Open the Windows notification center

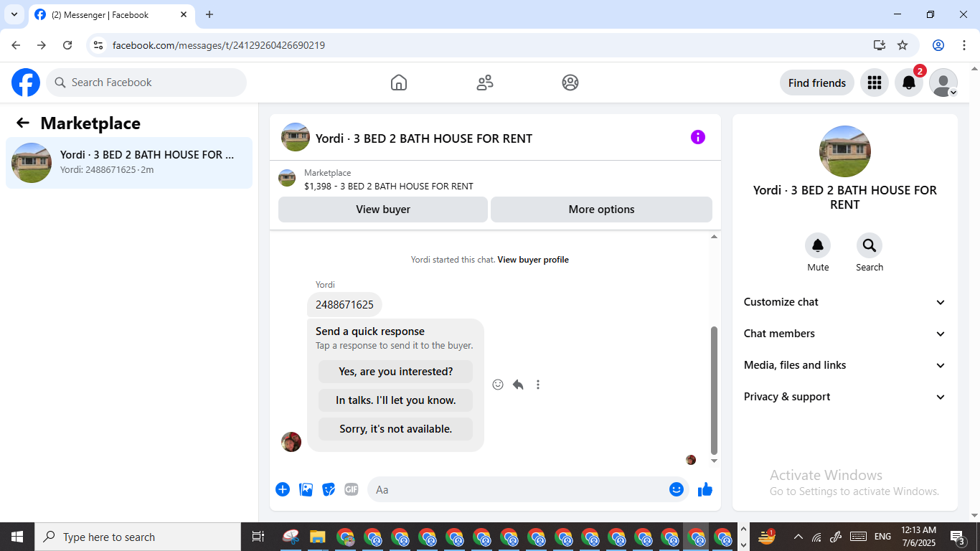tap(958, 537)
